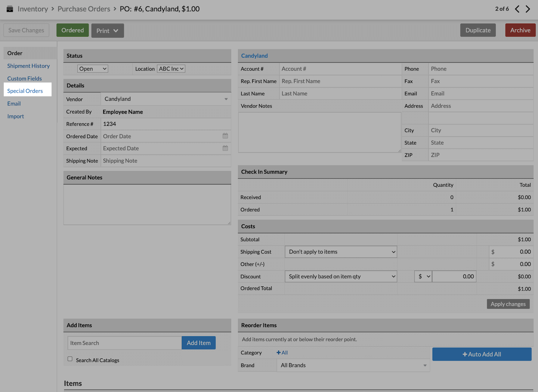Select Custom Fields sidebar item
Image resolution: width=538 pixels, height=392 pixels.
pos(25,79)
